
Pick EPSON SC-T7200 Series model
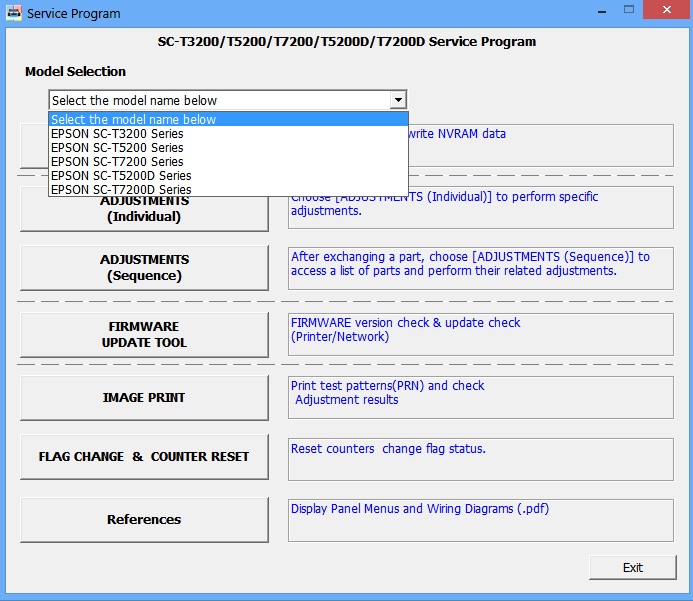click(x=228, y=162)
